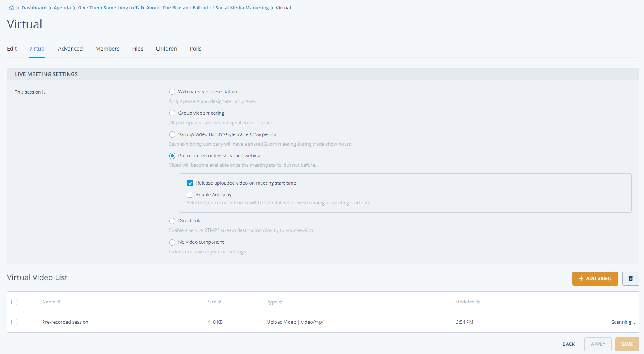Click the Name column header
The width and height of the screenshot is (644, 354).
[x=49, y=302]
